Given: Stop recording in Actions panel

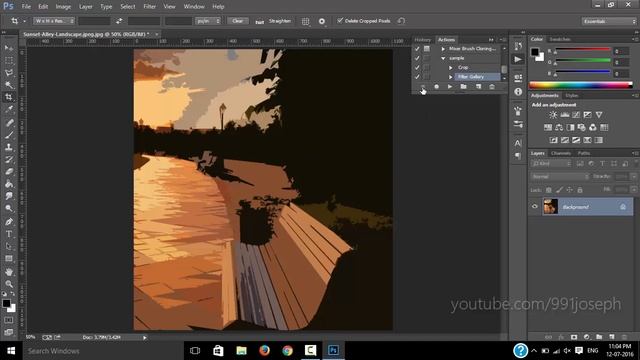Looking at the screenshot, I should pos(423,87).
